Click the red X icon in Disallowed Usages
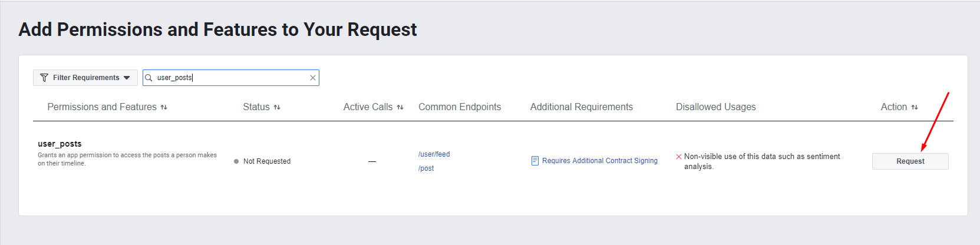Screen dimensions: 980x245 tap(679, 157)
